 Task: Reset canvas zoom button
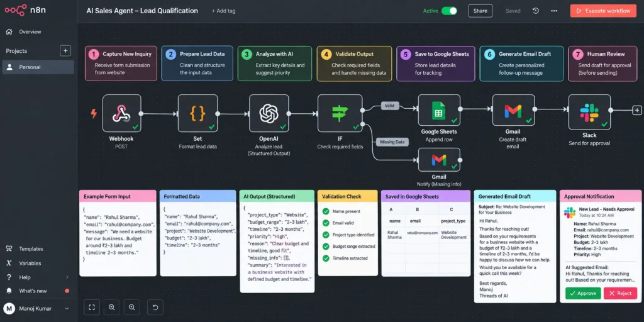coord(155,307)
